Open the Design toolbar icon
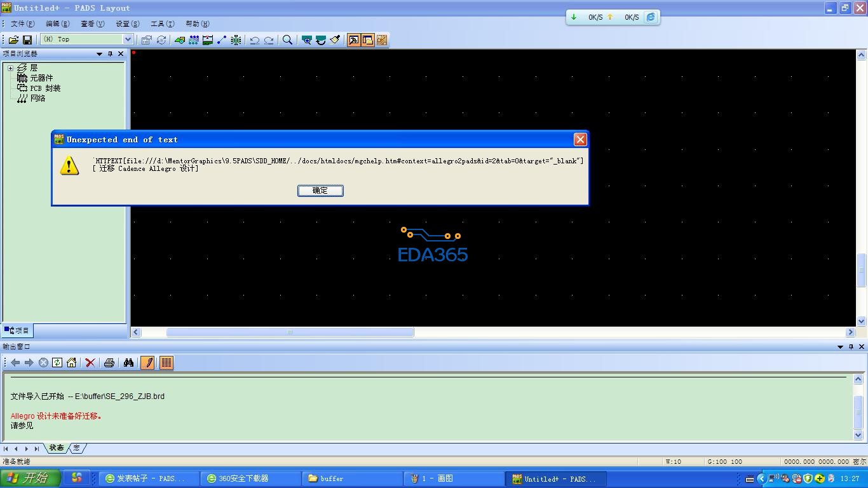This screenshot has width=868, height=488. [180, 39]
